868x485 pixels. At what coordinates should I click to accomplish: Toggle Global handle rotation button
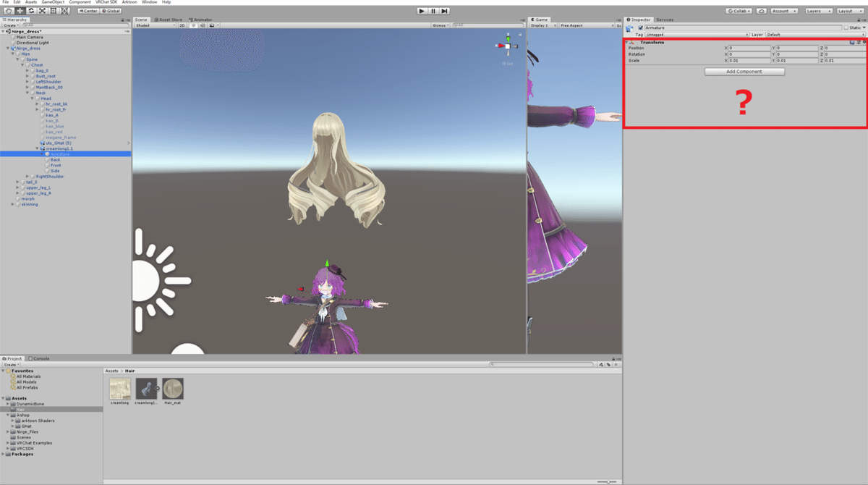[x=111, y=11]
